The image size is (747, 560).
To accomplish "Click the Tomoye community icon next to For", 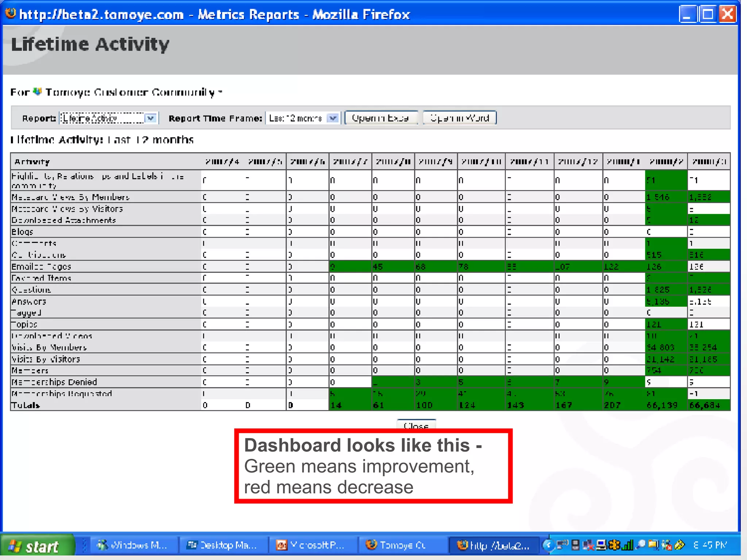I will pyautogui.click(x=37, y=92).
